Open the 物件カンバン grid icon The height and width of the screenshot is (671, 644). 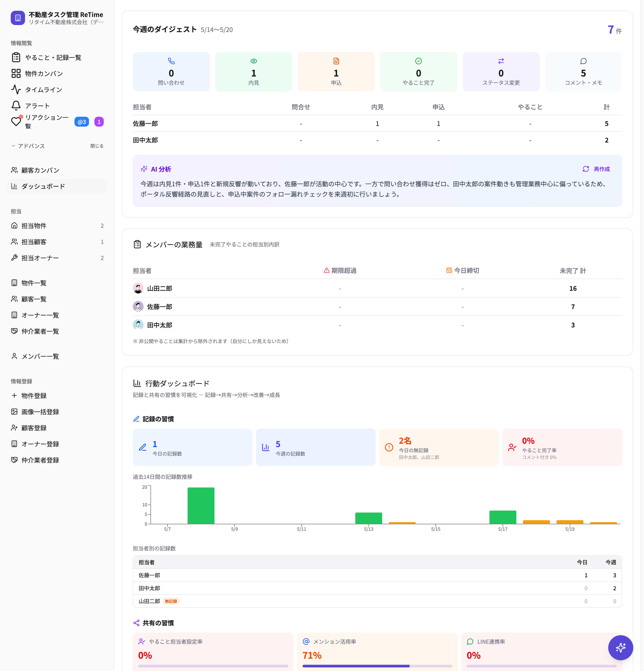pyautogui.click(x=16, y=73)
